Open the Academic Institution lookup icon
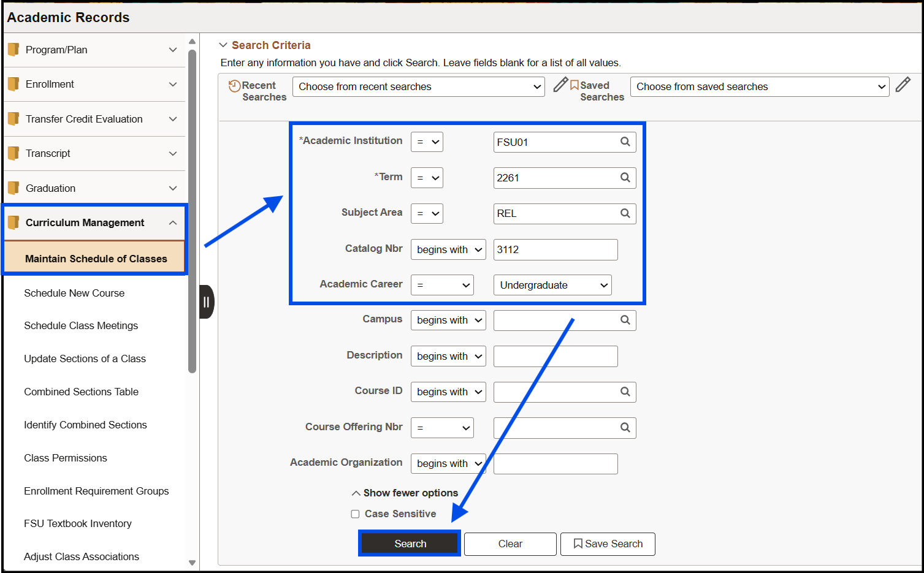This screenshot has width=924, height=573. pyautogui.click(x=625, y=142)
